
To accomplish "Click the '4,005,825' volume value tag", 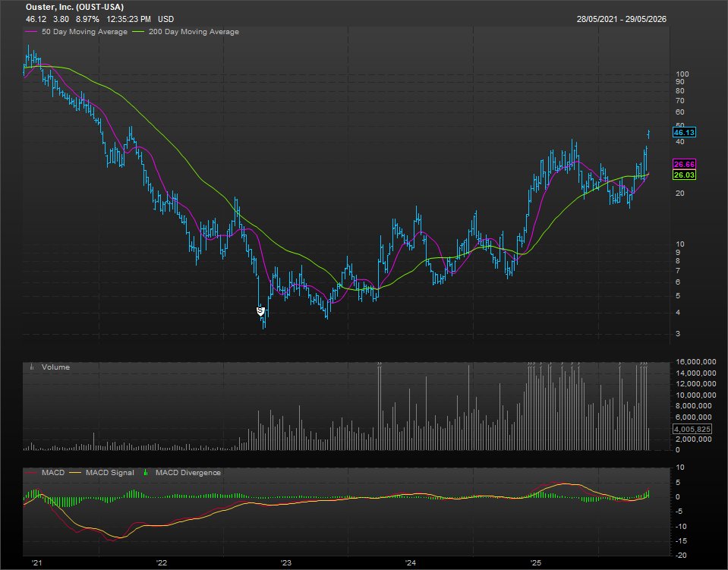I will [x=692, y=429].
